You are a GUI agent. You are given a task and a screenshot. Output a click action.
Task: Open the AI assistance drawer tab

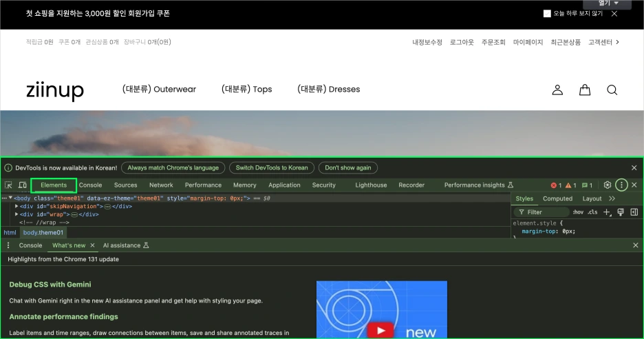126,245
